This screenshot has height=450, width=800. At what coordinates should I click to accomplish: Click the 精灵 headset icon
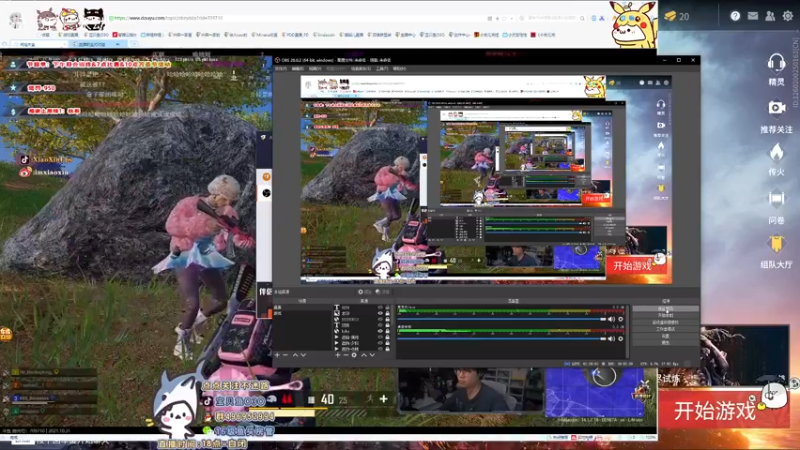click(776, 63)
